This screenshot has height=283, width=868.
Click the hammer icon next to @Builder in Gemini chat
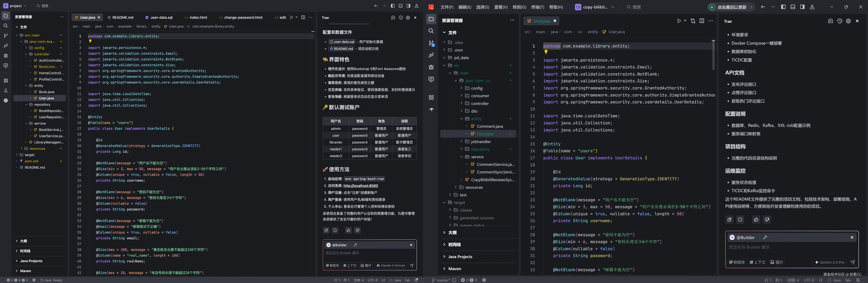(765, 237)
